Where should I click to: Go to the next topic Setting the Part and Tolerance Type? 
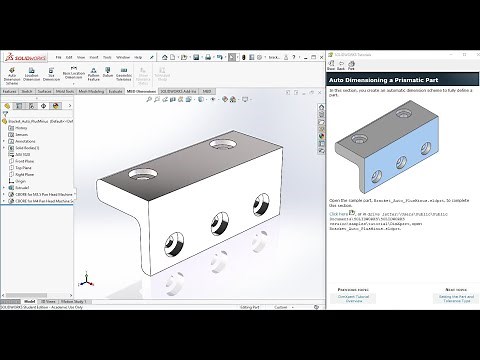(456, 299)
